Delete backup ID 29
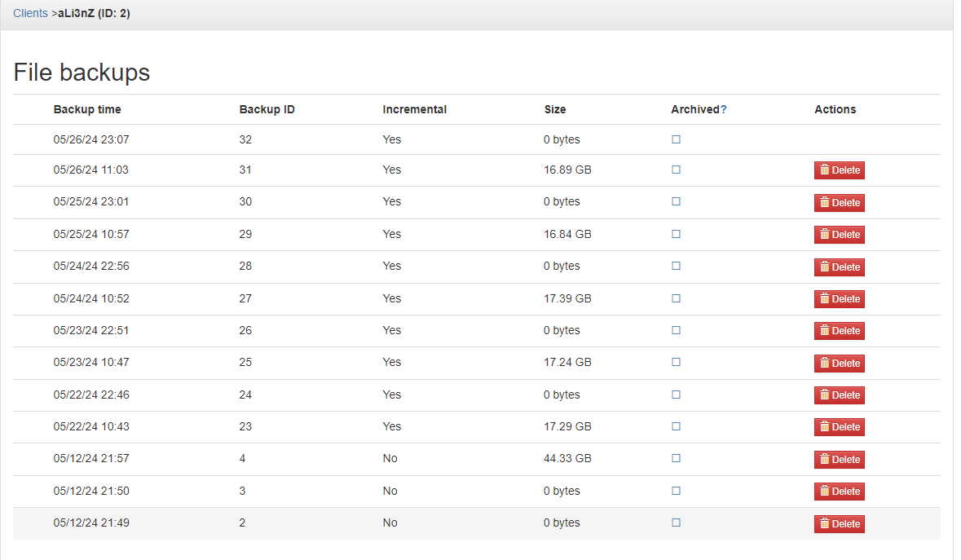Viewport: 961px width, 560px height. [x=839, y=235]
